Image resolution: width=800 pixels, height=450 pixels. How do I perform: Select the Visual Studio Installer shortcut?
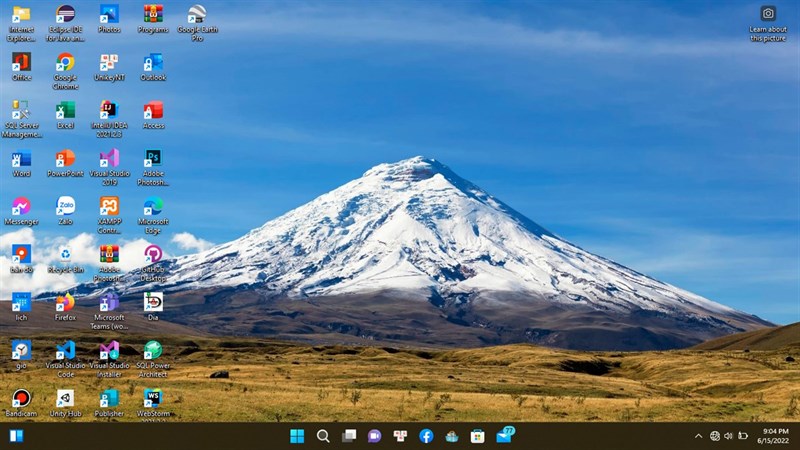click(109, 359)
